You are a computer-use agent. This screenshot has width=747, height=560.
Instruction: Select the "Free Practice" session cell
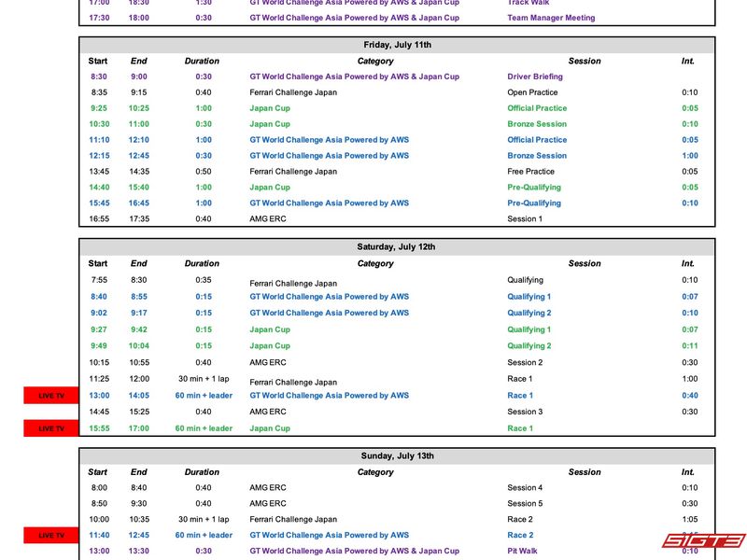click(530, 172)
